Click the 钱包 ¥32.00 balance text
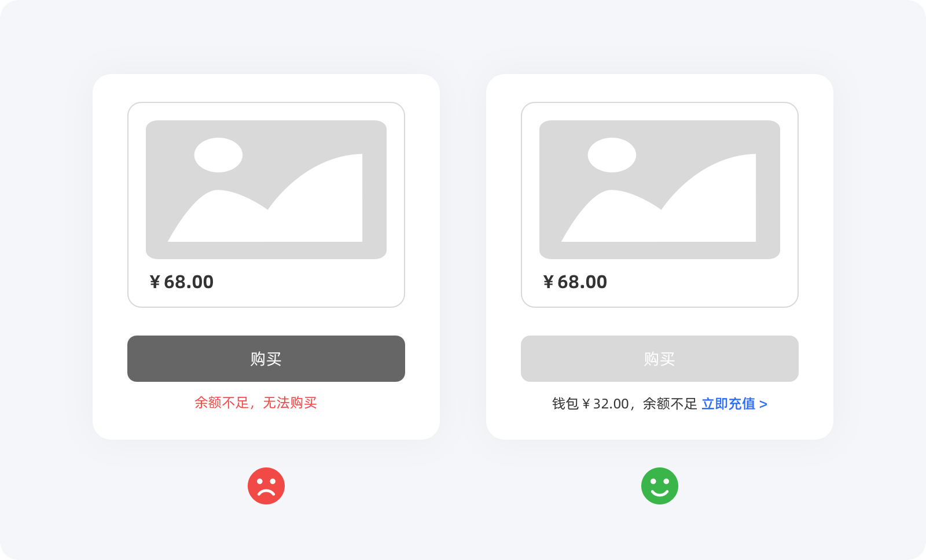 pyautogui.click(x=590, y=404)
